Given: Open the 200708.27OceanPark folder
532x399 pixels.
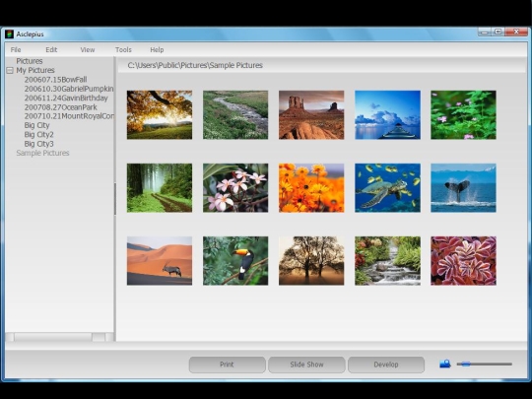Looking at the screenshot, I should (61, 107).
